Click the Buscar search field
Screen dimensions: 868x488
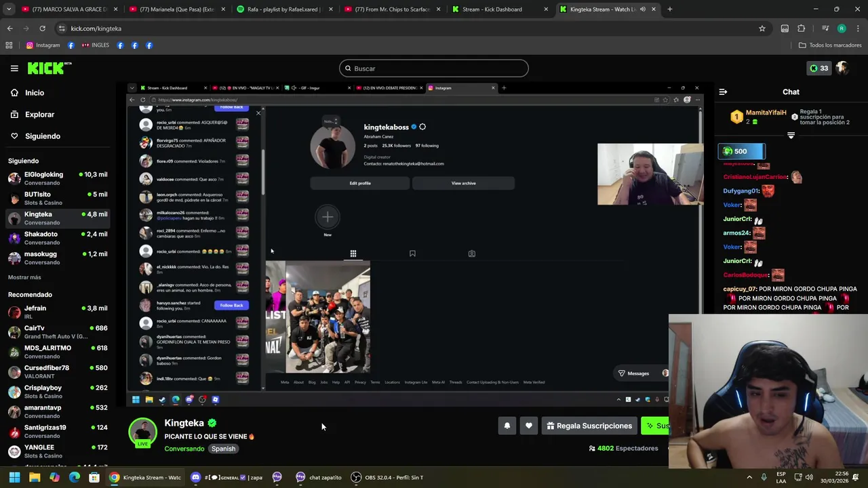pyautogui.click(x=434, y=68)
